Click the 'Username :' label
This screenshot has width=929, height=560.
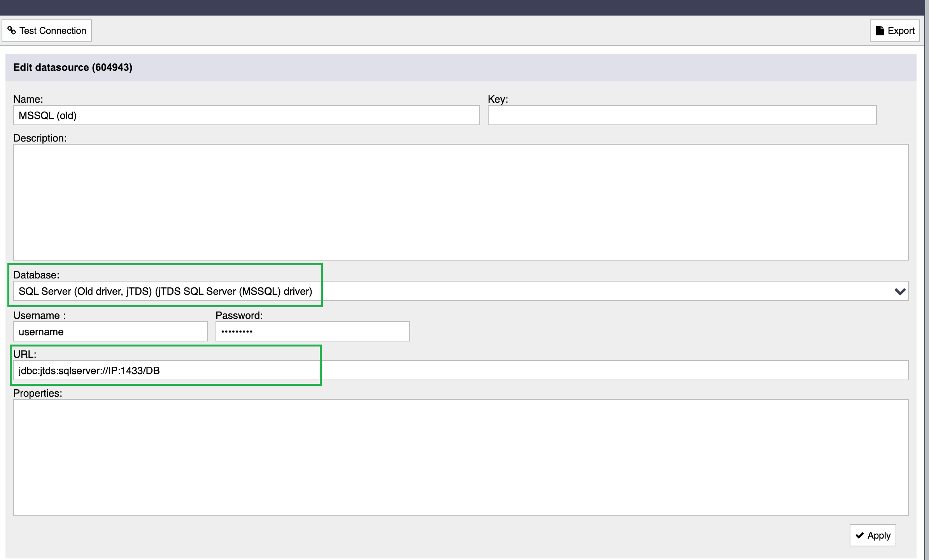point(39,315)
